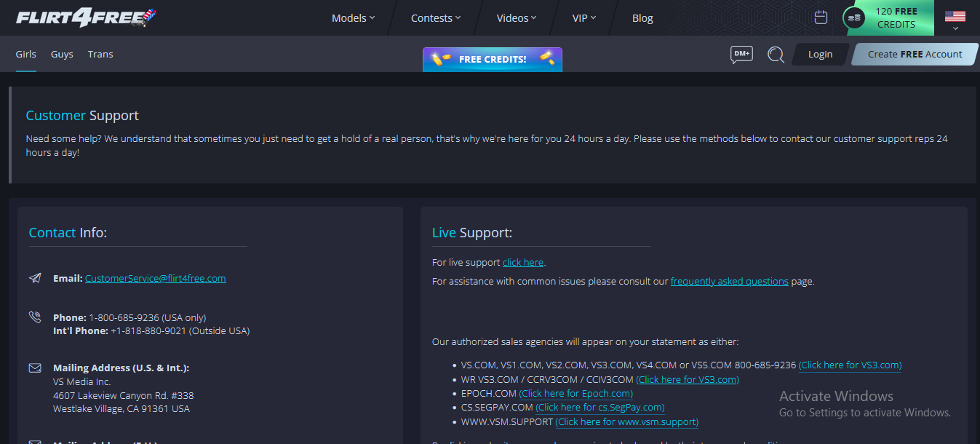Click '4607 Lakeview Canyon Rd. #338' text
980x444 pixels.
tap(124, 395)
